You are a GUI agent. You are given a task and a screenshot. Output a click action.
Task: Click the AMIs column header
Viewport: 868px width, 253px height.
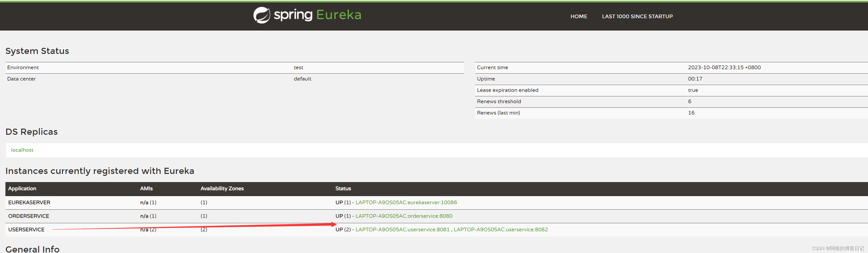(x=146, y=189)
